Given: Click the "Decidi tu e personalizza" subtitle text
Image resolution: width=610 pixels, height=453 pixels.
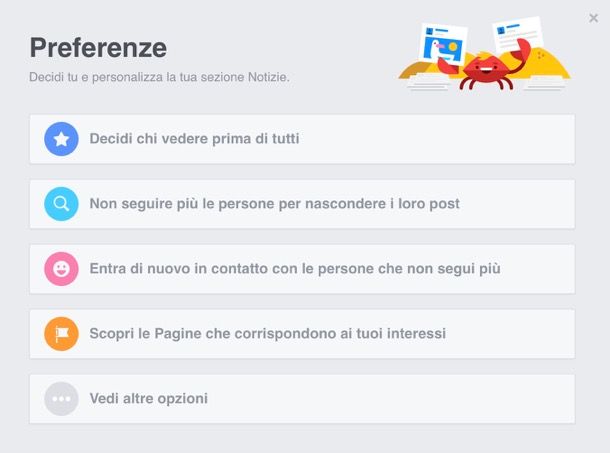Looking at the screenshot, I should click(159, 77).
